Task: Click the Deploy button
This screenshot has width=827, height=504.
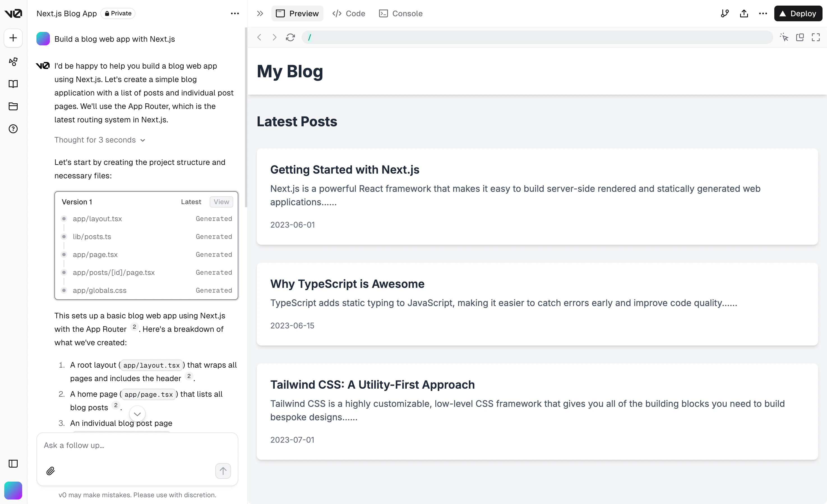Action: click(x=798, y=13)
